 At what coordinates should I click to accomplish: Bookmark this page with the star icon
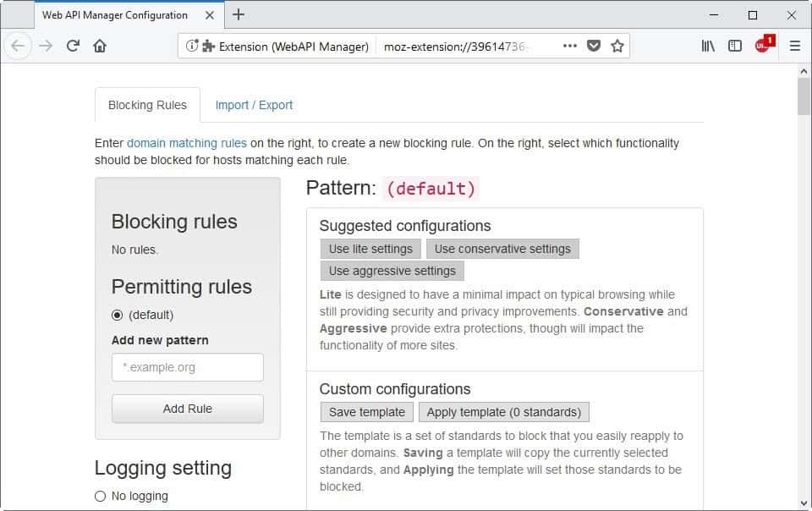tap(617, 46)
